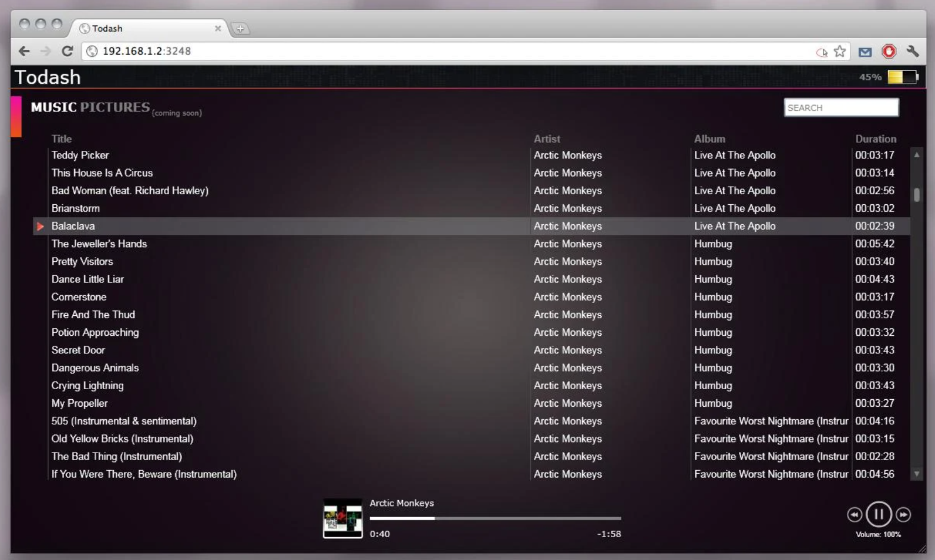Screen dimensions: 935x560
Task: Select If You Were There, Beware (Instrumental)
Action: click(x=144, y=474)
